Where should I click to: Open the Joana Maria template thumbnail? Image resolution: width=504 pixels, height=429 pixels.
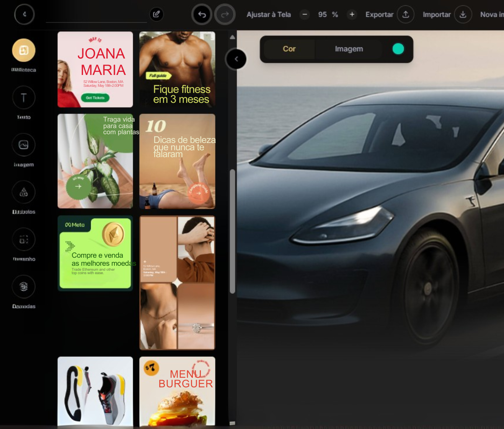(x=95, y=69)
